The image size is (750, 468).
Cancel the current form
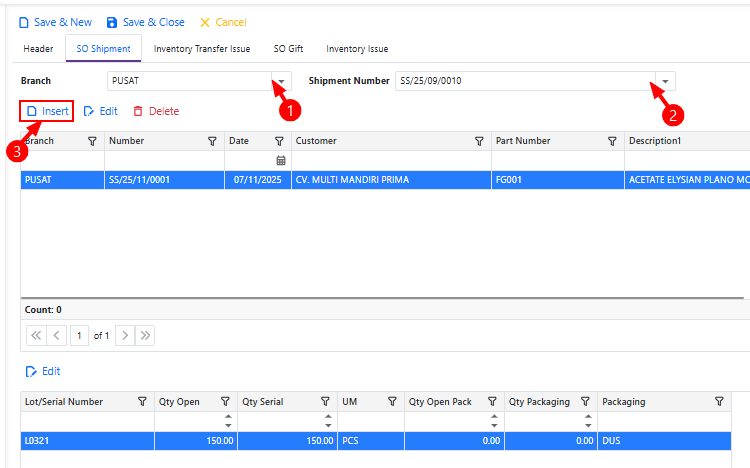tap(223, 22)
